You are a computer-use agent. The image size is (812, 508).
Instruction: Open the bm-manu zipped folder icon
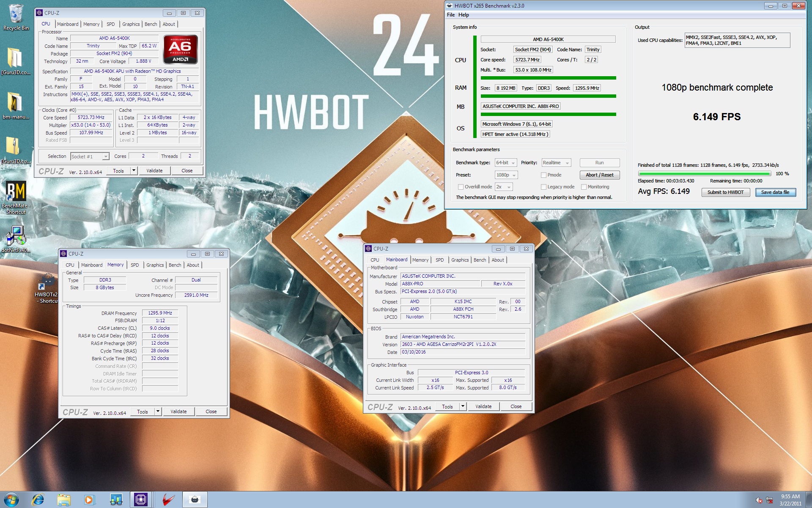[x=16, y=106]
